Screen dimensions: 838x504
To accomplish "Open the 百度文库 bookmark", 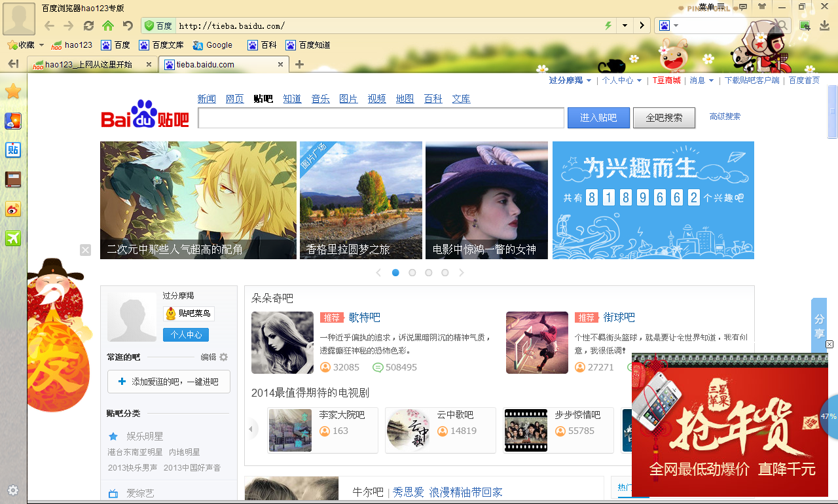I will pos(161,45).
